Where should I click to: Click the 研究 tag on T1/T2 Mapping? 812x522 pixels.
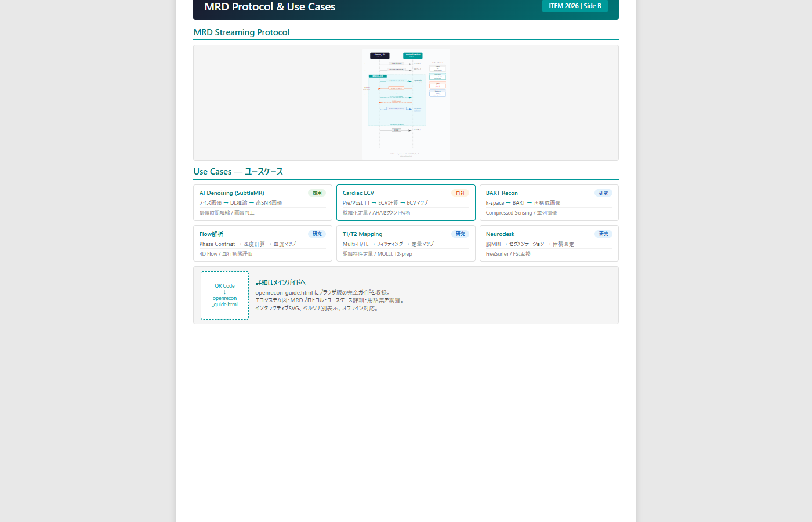click(x=460, y=234)
